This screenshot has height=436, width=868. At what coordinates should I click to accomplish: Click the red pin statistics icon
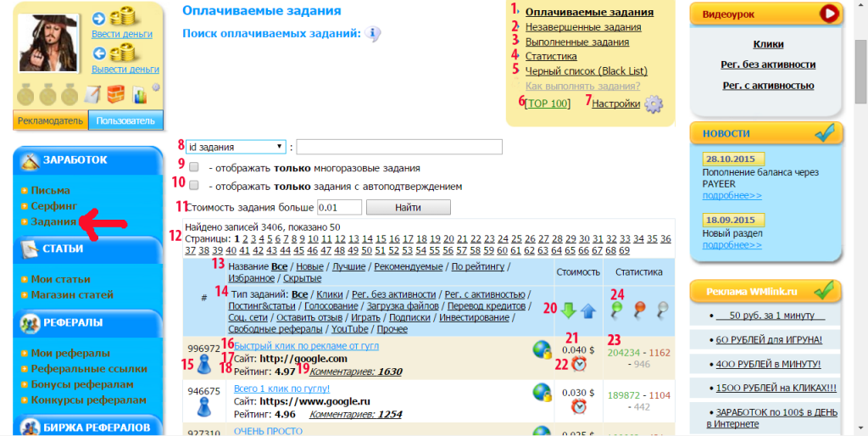(639, 310)
